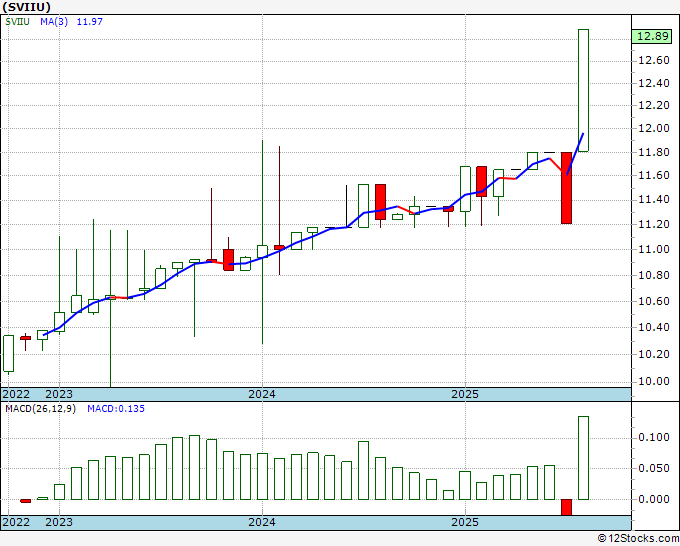Click 2022 on the MACD panel time axis

click(x=17, y=522)
